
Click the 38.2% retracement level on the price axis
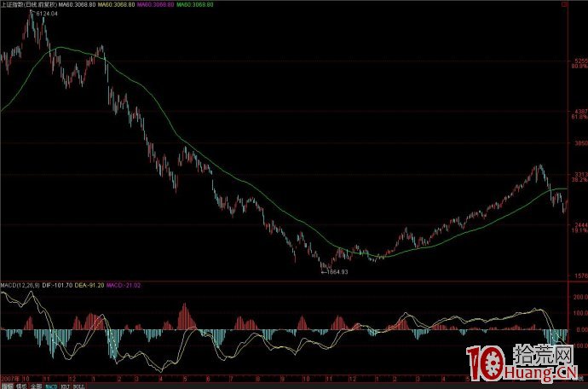click(579, 180)
